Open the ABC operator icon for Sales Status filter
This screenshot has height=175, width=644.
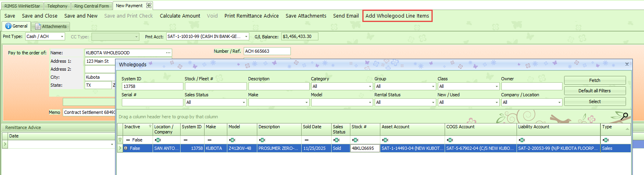coord(336,140)
